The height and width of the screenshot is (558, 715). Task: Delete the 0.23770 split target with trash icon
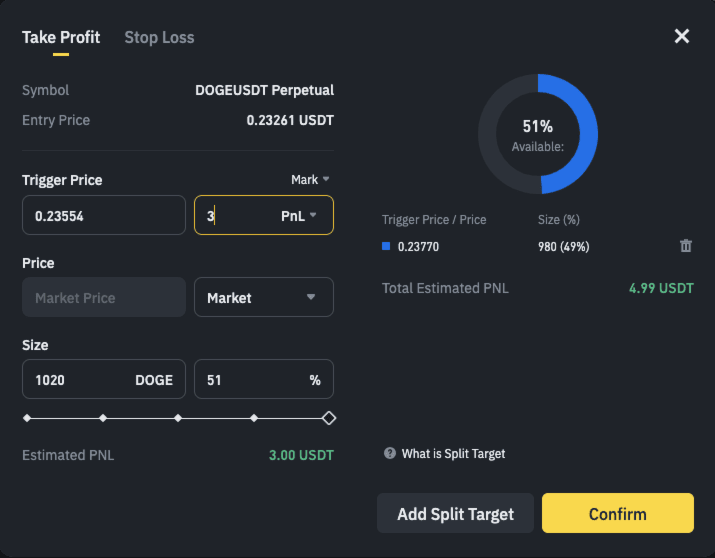[685, 246]
